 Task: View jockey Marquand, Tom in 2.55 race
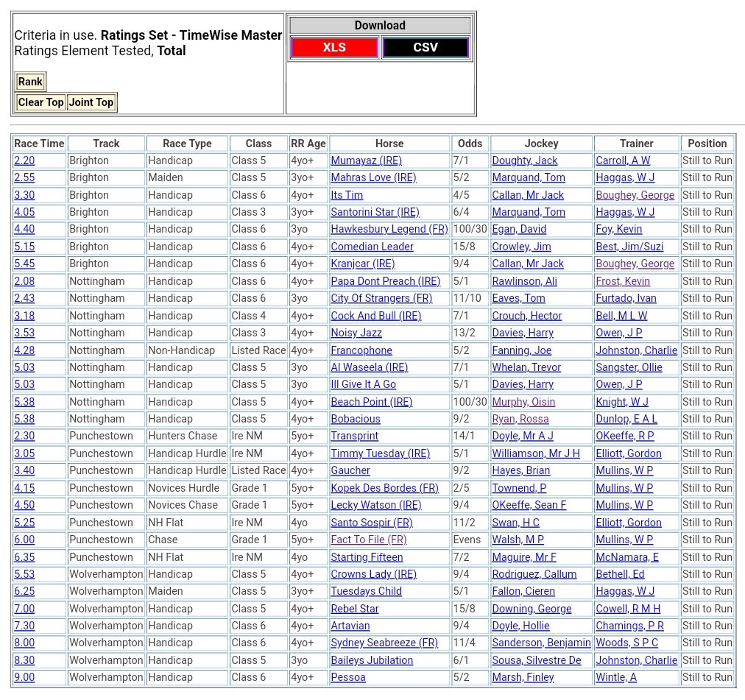pyautogui.click(x=528, y=177)
